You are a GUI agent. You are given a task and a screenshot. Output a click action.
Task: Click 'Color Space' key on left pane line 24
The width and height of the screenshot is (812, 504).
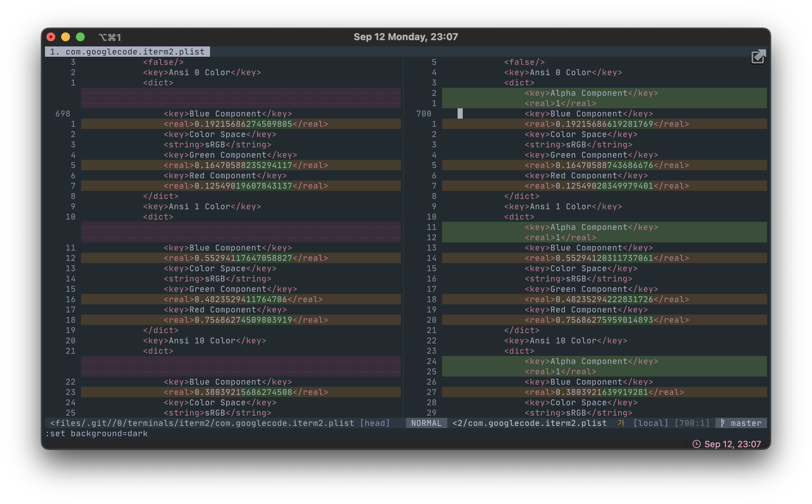(217, 402)
